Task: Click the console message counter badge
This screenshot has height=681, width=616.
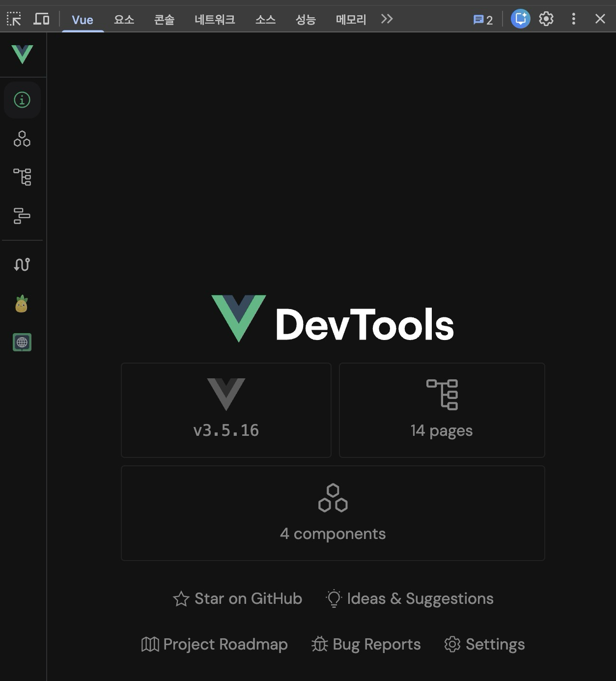Action: pos(483,19)
